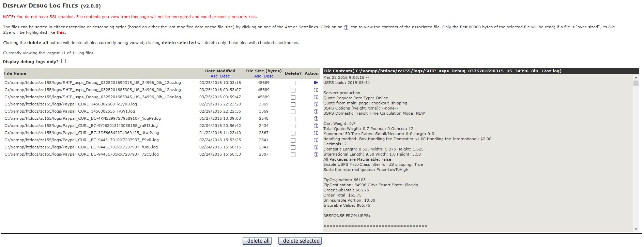
Task: View contents of SHIP_usps_Debug_0325201685305 log via info icon
Action: pos(316,90)
